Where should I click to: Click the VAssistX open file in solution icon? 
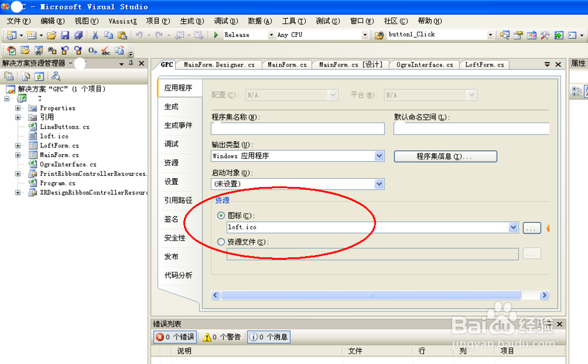point(25,50)
